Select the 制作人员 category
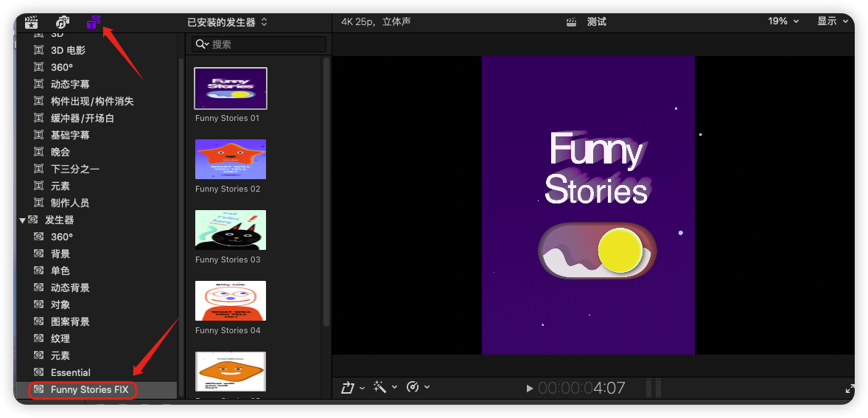 point(70,203)
